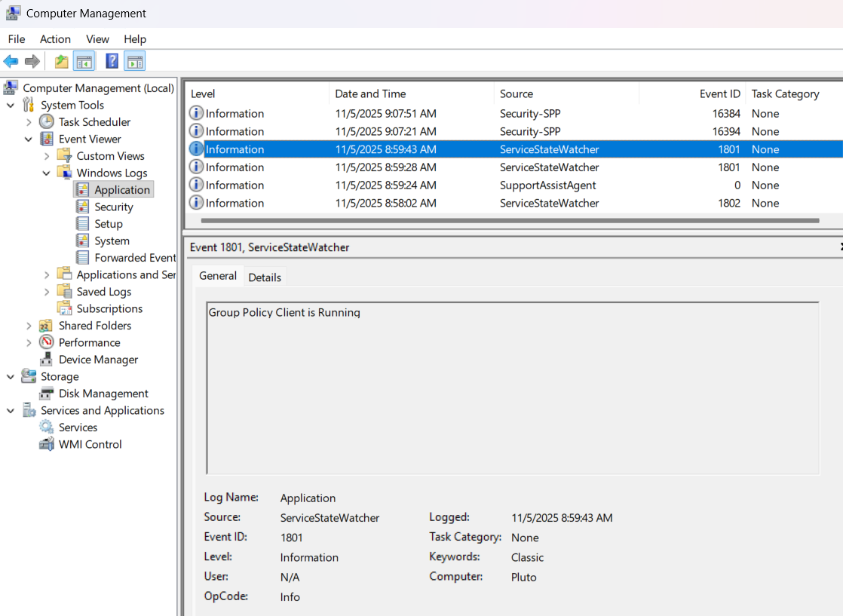This screenshot has height=616, width=843.
Task: Click the Performance monitor icon
Action: pos(47,342)
